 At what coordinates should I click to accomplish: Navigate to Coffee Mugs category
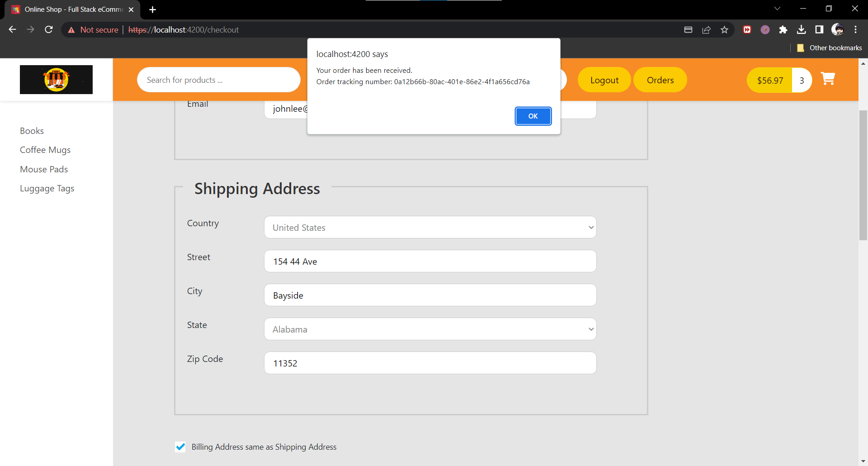tap(45, 150)
